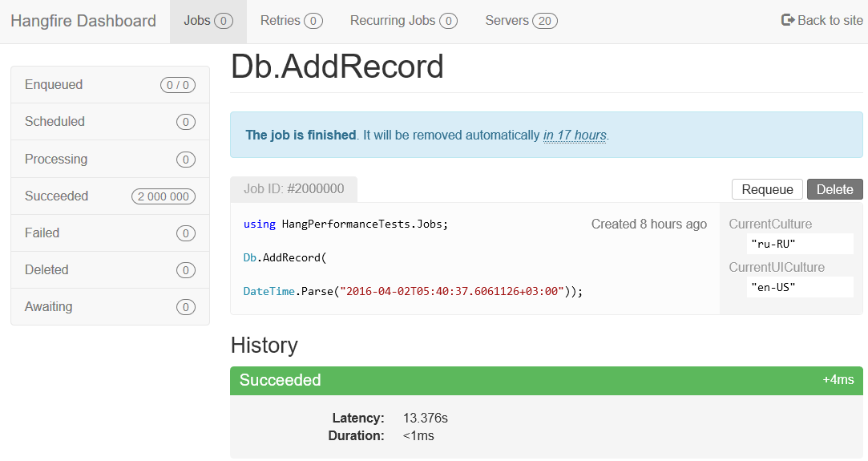Screen dimensions: 868x461
Task: Open the Scheduled jobs list
Action: click(55, 122)
